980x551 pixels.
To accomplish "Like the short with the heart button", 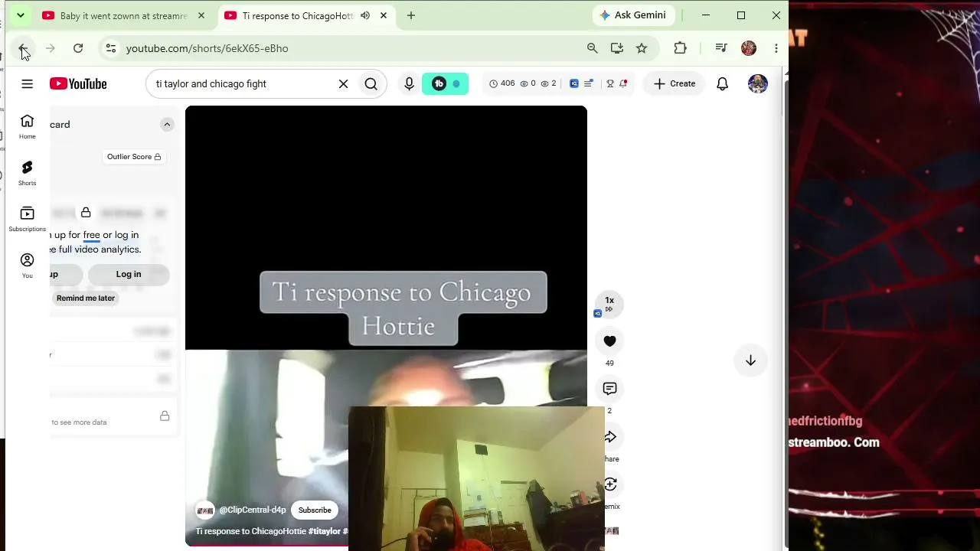I will click(609, 341).
